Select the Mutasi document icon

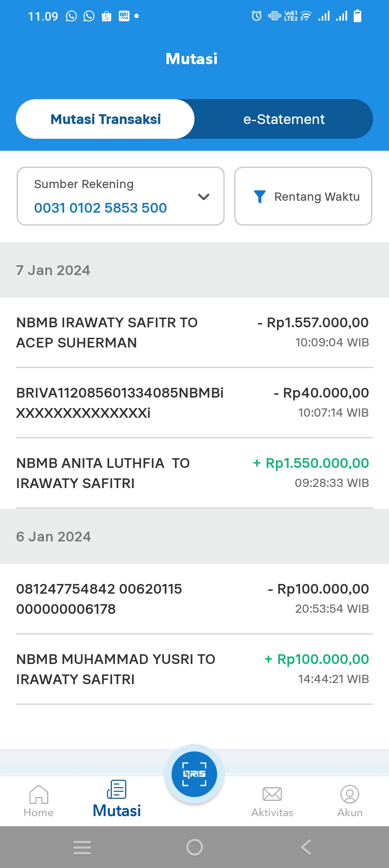pyautogui.click(x=117, y=789)
